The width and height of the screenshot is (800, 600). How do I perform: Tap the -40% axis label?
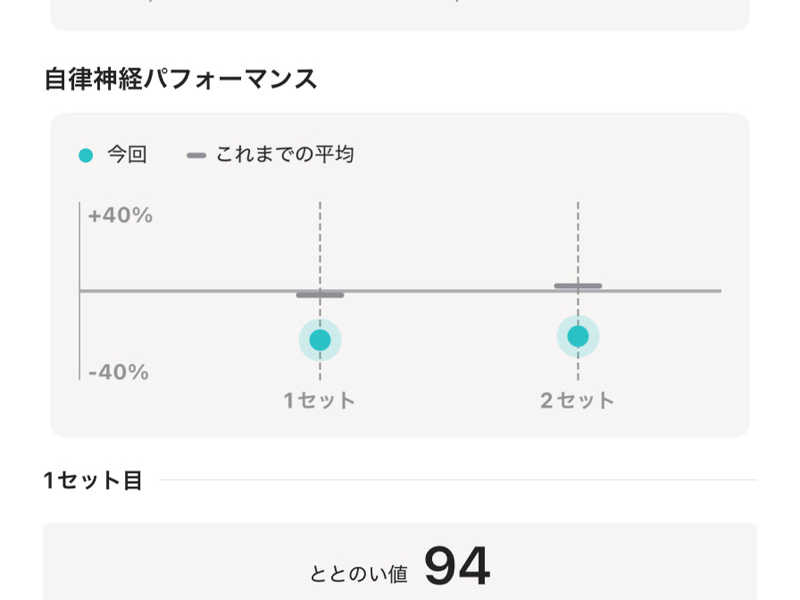[x=118, y=372]
